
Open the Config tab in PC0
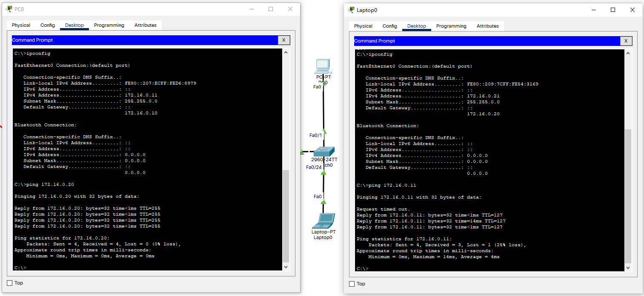pyautogui.click(x=48, y=25)
